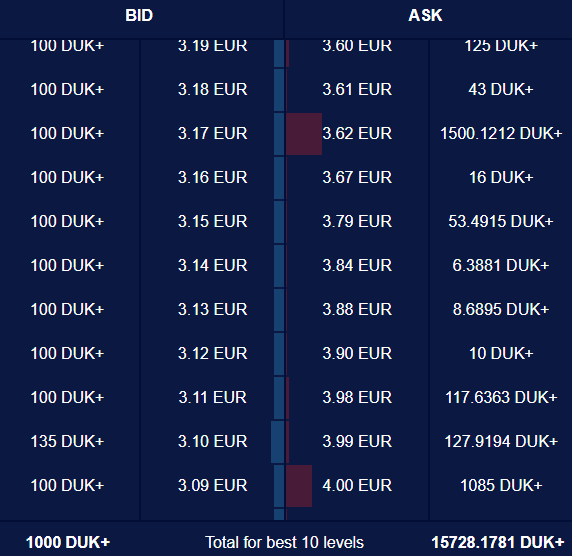Select the 3.98 EUR ask price

pos(357,397)
